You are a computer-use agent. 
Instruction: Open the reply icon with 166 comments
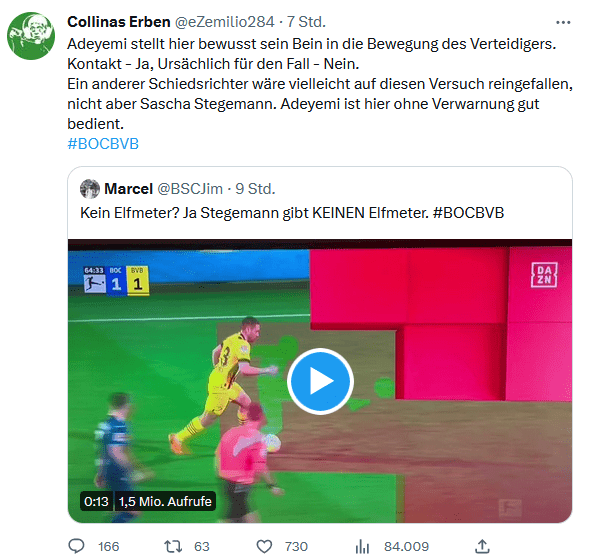(77, 546)
